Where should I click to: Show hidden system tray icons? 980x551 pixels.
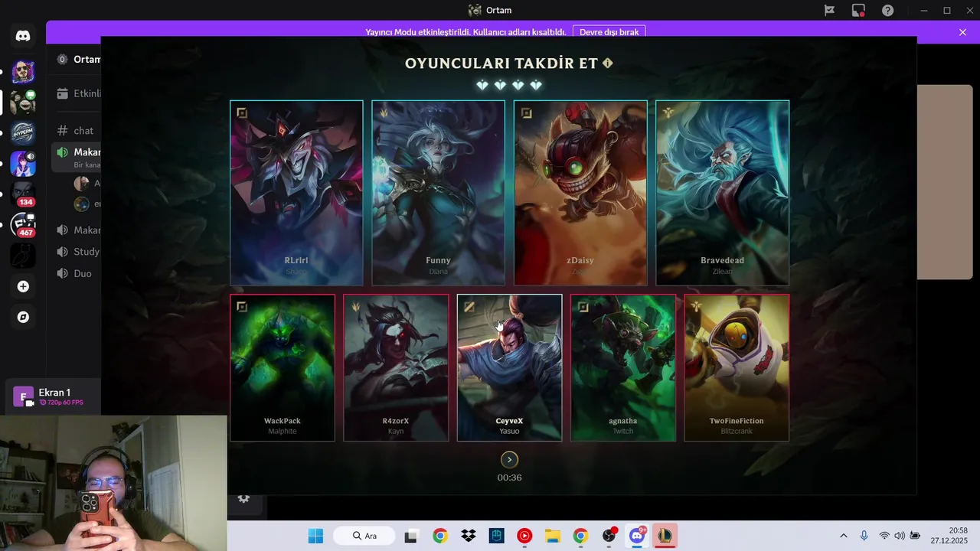click(x=844, y=536)
